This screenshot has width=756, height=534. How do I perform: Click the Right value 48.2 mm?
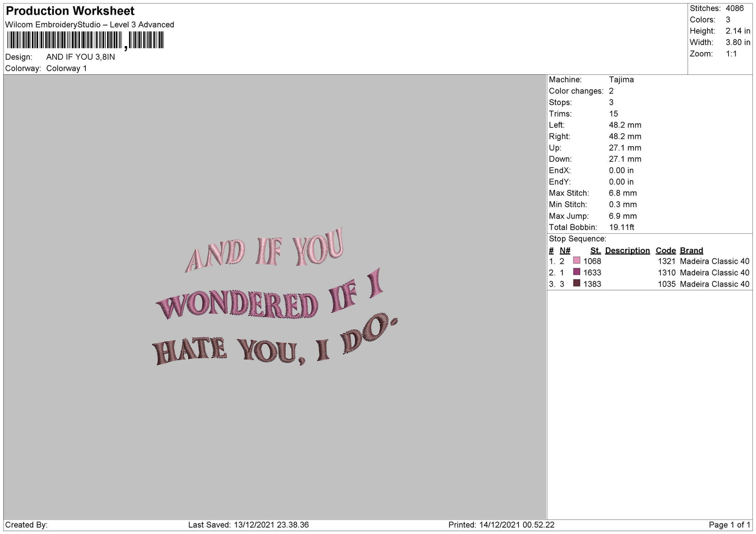pos(625,137)
